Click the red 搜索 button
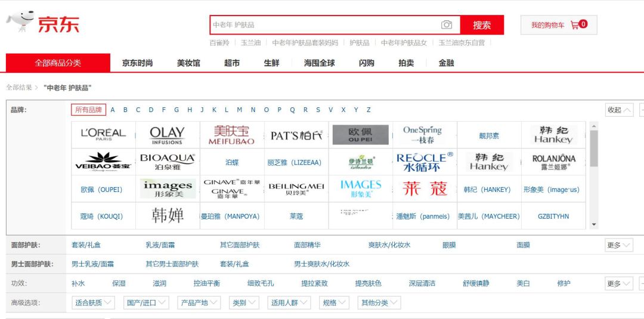 pos(482,25)
